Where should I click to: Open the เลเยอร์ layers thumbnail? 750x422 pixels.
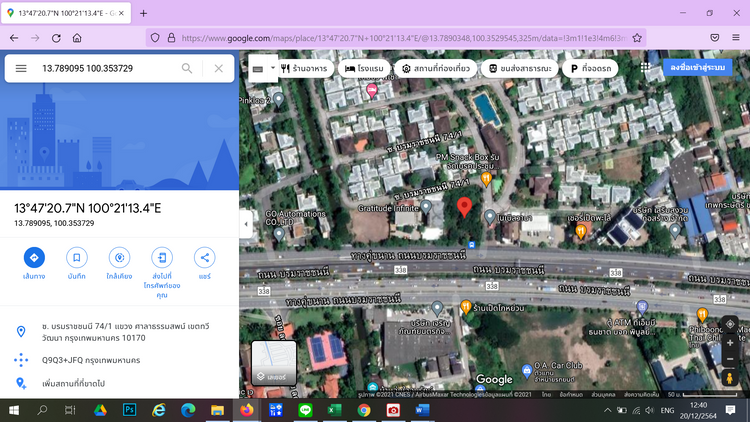[x=274, y=363]
